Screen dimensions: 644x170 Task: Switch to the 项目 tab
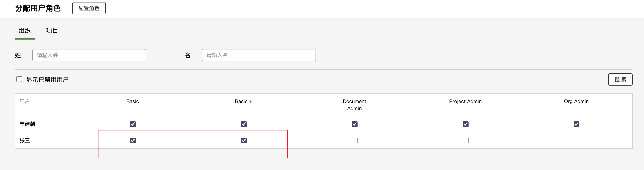(52, 30)
